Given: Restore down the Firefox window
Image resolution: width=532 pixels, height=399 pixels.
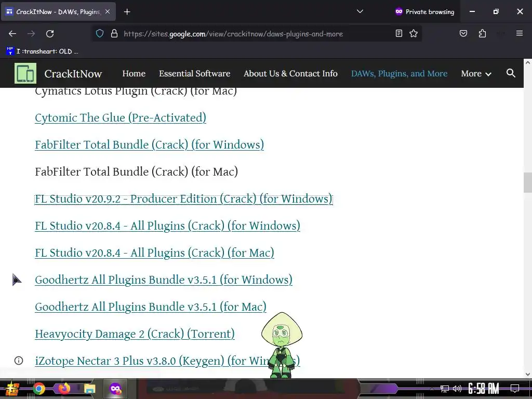Looking at the screenshot, I should click(x=496, y=11).
